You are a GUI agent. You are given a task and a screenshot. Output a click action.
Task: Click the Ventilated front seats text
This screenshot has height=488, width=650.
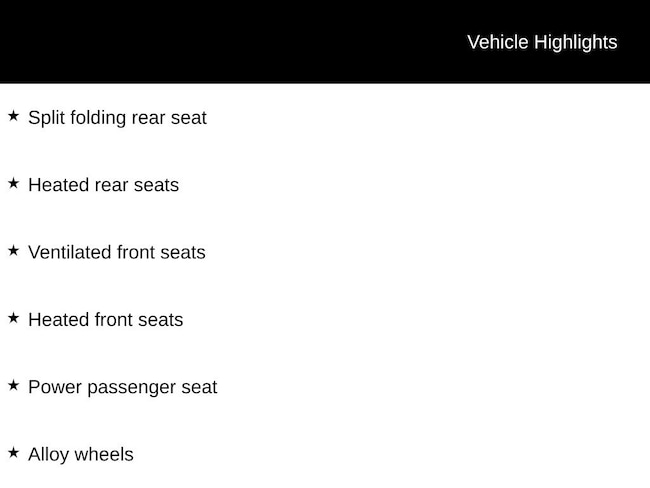116,252
